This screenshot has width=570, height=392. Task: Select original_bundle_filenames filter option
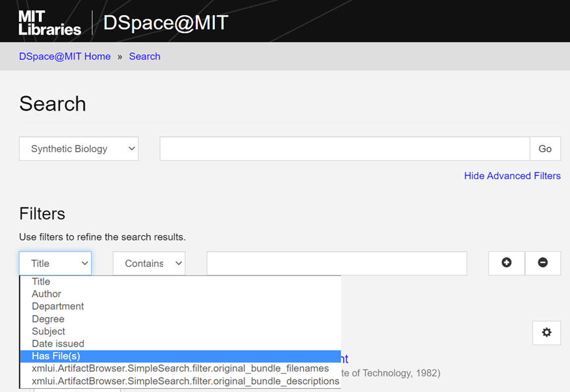181,368
